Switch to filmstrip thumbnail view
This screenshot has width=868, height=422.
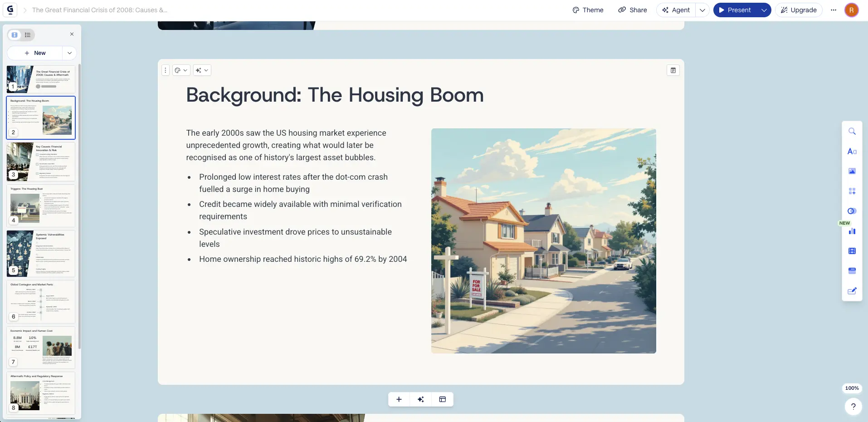(x=15, y=35)
